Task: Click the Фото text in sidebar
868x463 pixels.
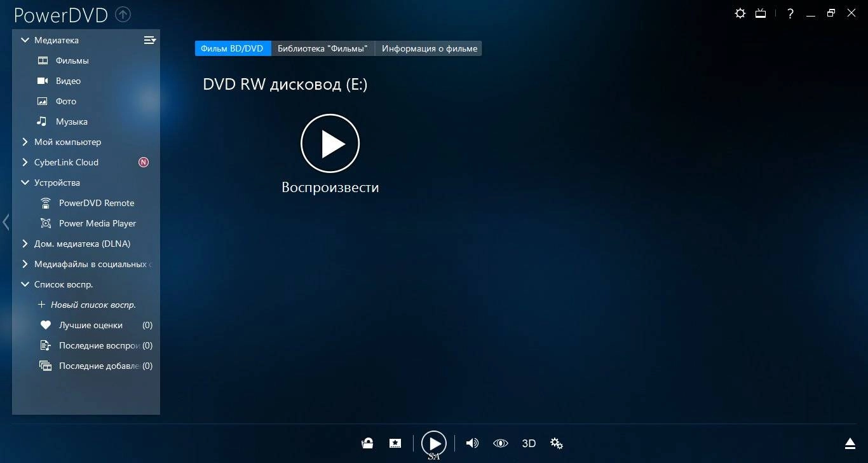Action: pyautogui.click(x=66, y=101)
